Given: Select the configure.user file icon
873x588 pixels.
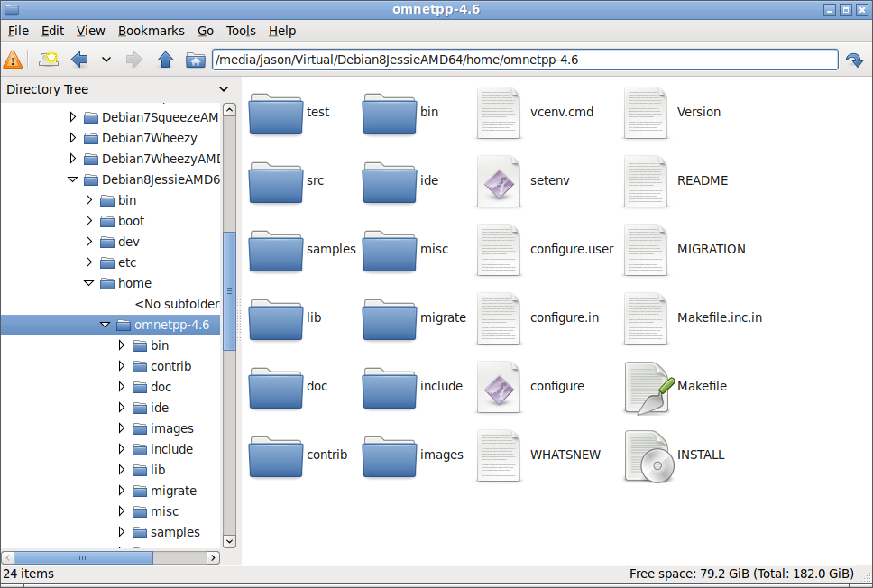Looking at the screenshot, I should coord(499,250).
